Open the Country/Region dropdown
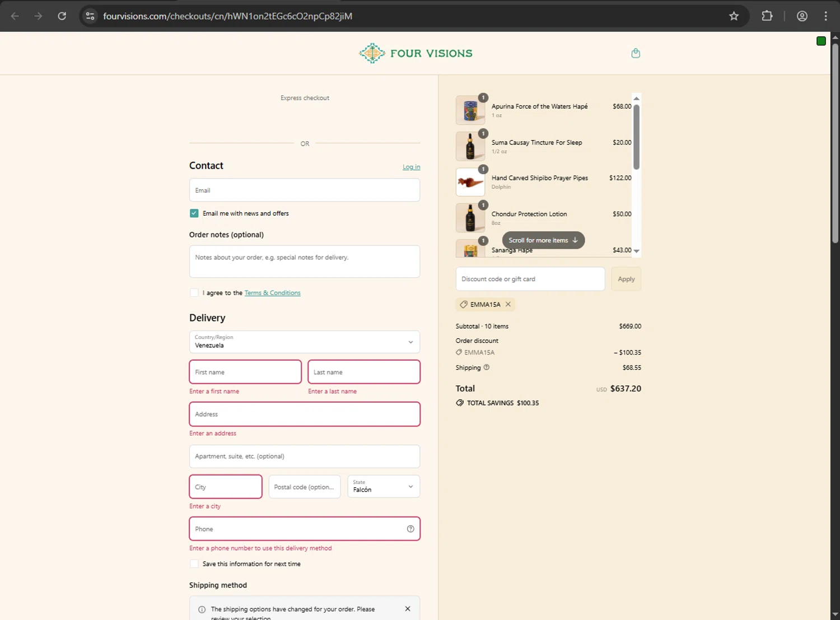Screen dimensions: 840x620 pos(305,342)
